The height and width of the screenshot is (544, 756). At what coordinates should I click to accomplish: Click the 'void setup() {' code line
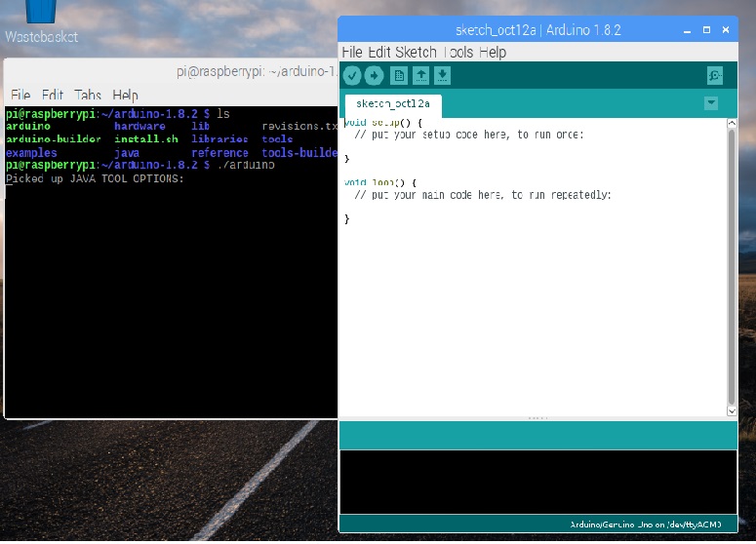tap(383, 123)
